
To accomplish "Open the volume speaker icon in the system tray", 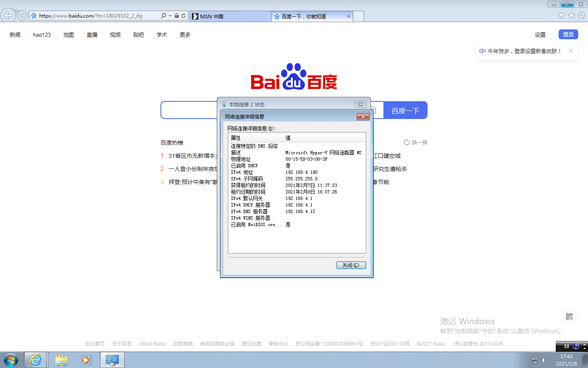I will tap(544, 360).
